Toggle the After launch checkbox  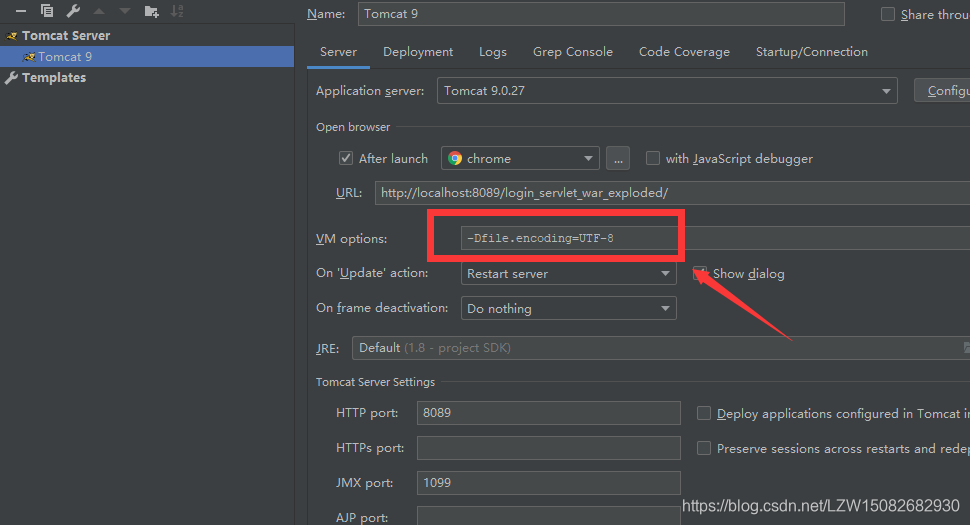coord(346,158)
